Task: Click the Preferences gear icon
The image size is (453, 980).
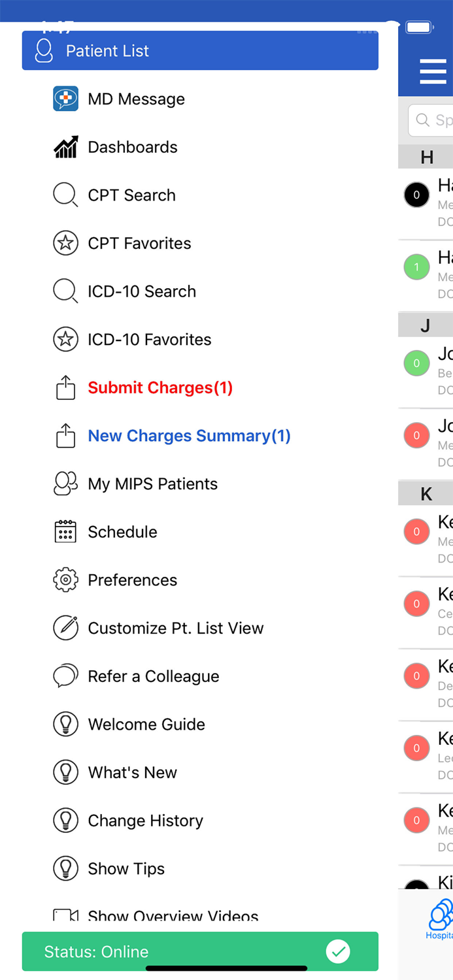Action: 65,580
